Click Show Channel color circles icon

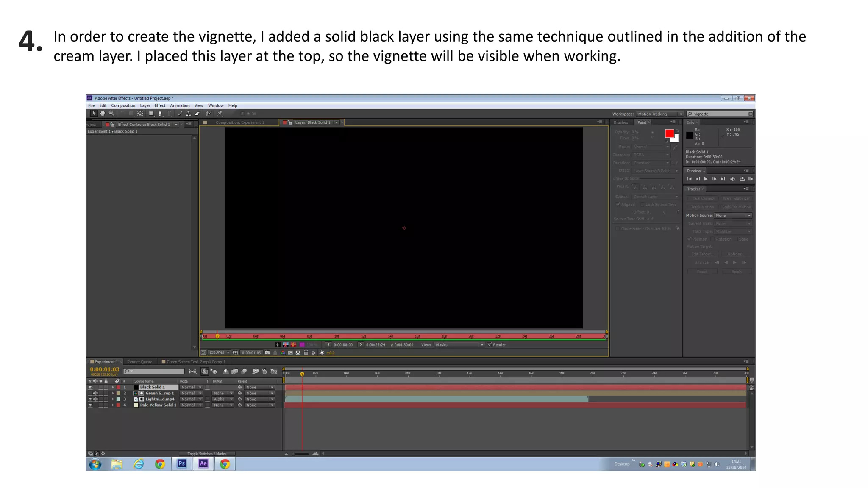(x=283, y=352)
